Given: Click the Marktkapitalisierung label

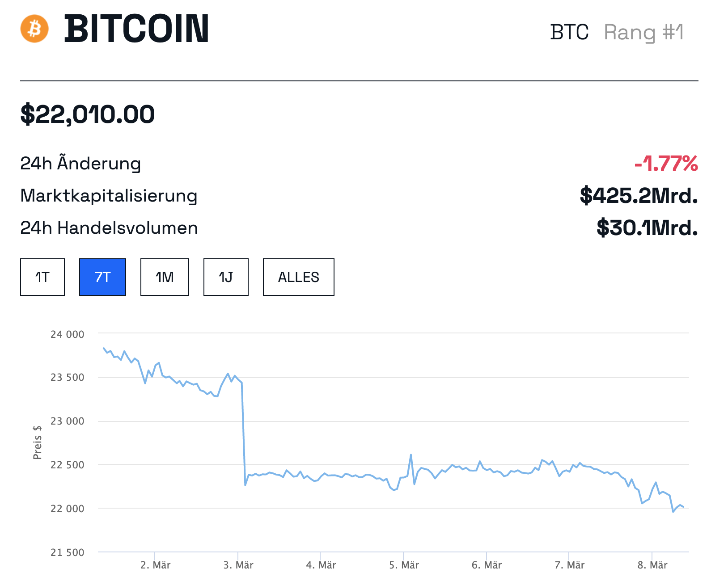Looking at the screenshot, I should click(109, 196).
